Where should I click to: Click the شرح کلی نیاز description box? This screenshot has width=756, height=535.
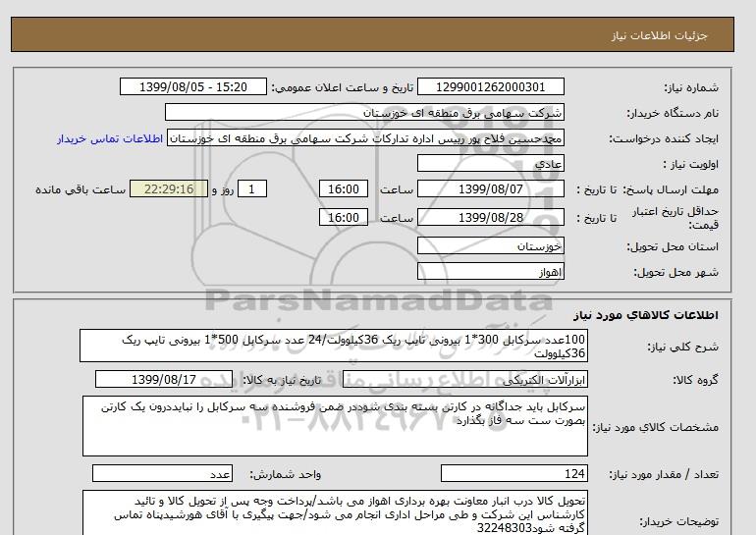tap(332, 346)
